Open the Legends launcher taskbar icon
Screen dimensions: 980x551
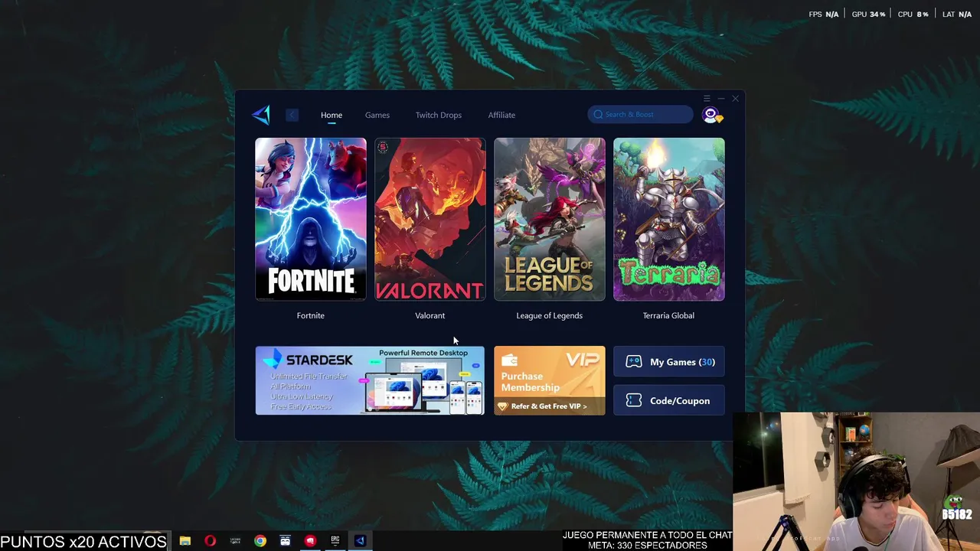click(235, 540)
